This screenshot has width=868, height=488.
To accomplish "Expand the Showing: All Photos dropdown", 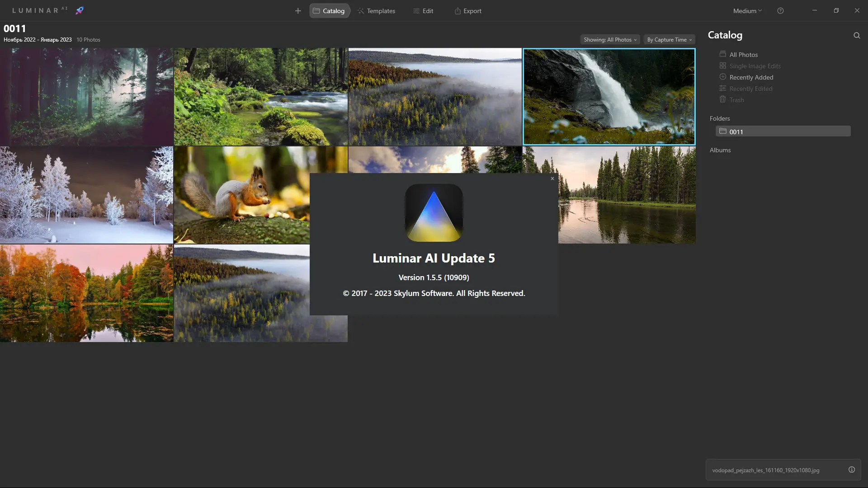I will pyautogui.click(x=610, y=40).
